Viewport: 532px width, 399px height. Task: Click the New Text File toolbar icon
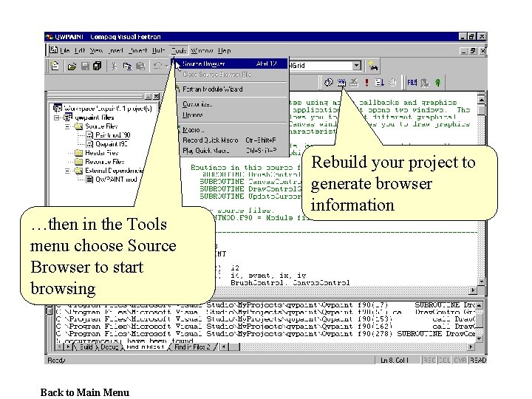[55, 66]
